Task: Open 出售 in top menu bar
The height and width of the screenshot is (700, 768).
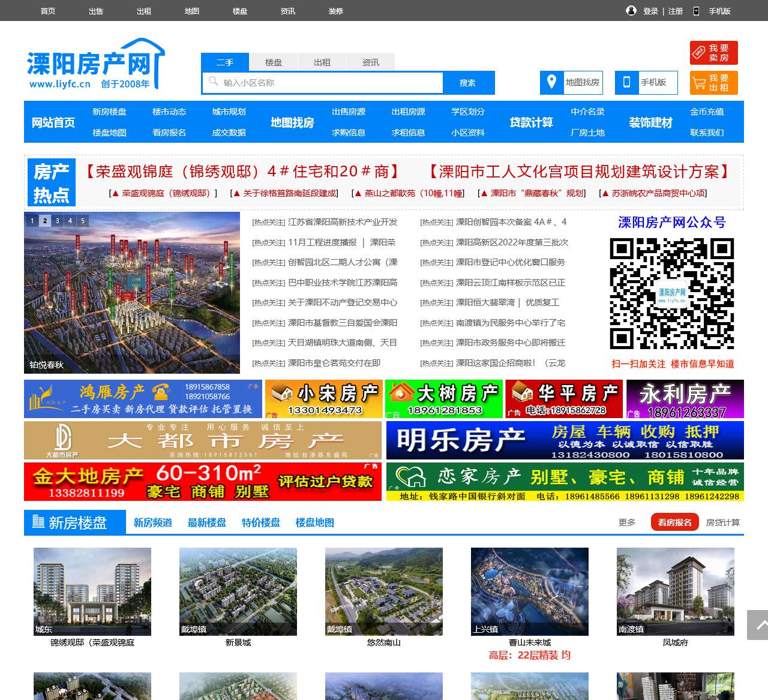Action: (96, 11)
